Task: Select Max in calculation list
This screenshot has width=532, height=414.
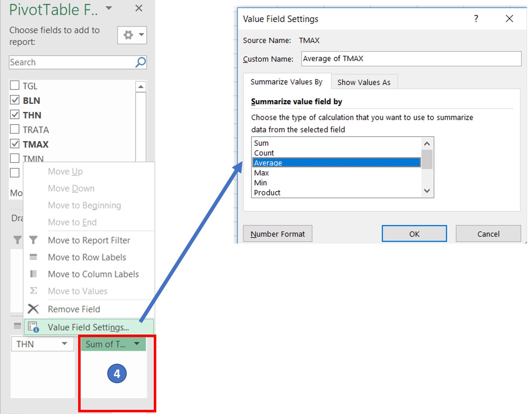Action: point(337,173)
